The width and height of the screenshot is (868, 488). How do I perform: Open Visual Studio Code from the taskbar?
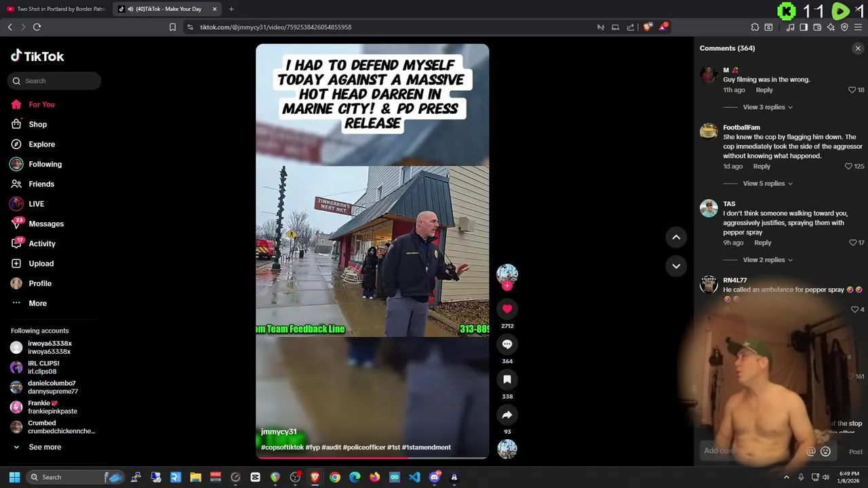[x=414, y=477]
